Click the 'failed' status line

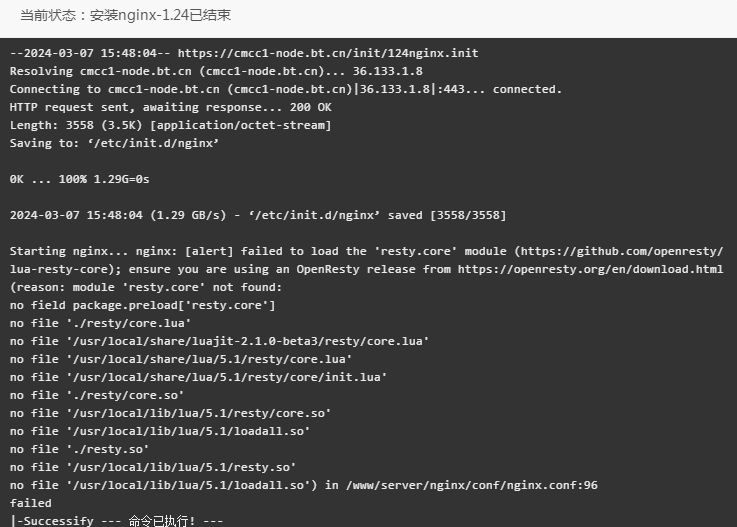pos(31,503)
